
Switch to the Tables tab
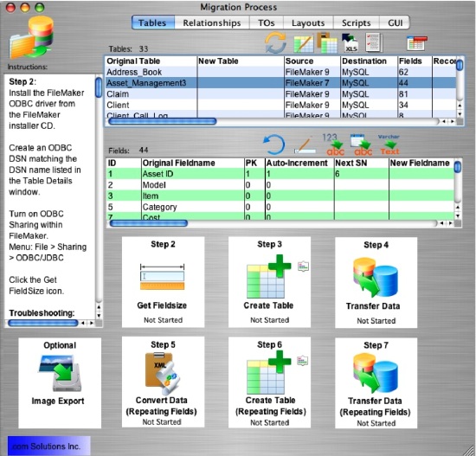[152, 22]
